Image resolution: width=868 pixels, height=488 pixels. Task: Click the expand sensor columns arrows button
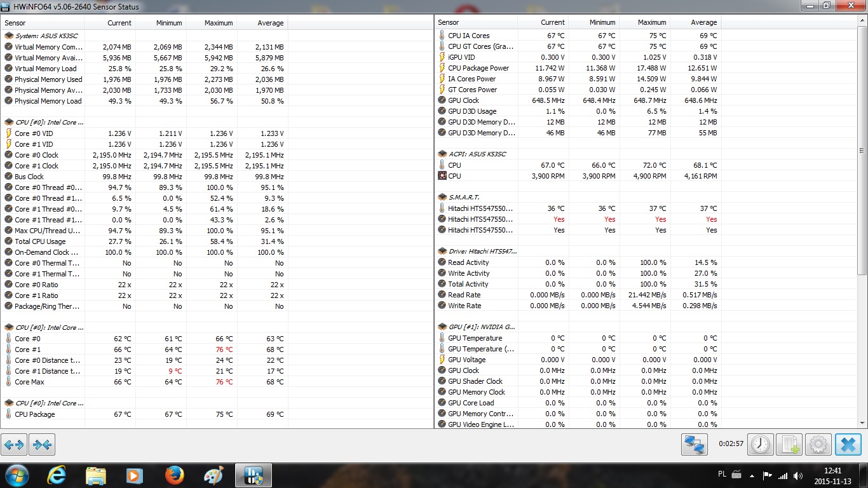click(x=14, y=445)
